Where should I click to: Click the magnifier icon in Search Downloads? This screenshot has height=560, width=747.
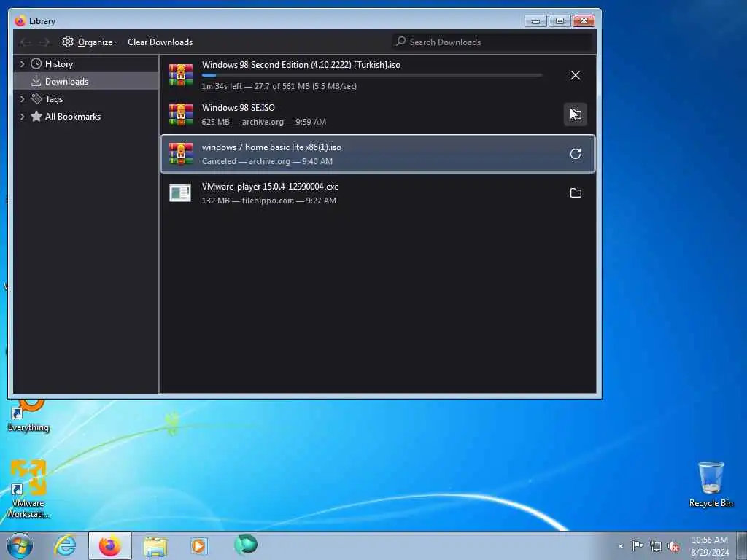click(400, 42)
